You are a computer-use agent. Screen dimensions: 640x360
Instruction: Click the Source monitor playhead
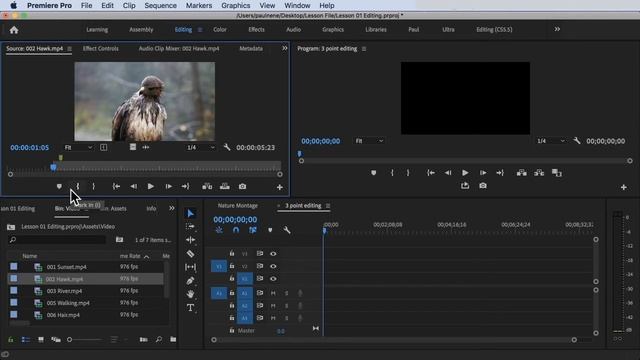[x=53, y=167]
